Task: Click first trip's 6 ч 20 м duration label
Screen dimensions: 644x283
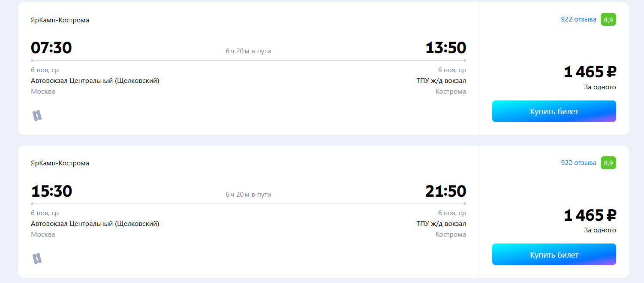Action: (x=248, y=51)
